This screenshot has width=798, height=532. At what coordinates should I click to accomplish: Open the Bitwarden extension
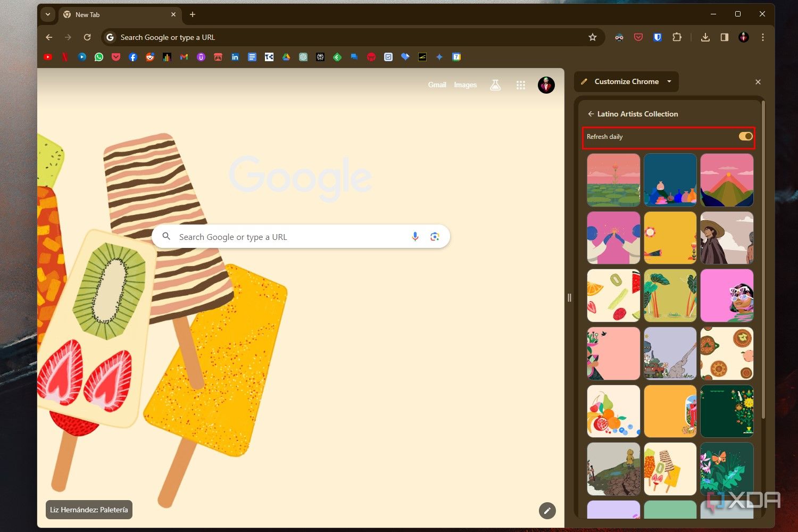click(x=658, y=37)
